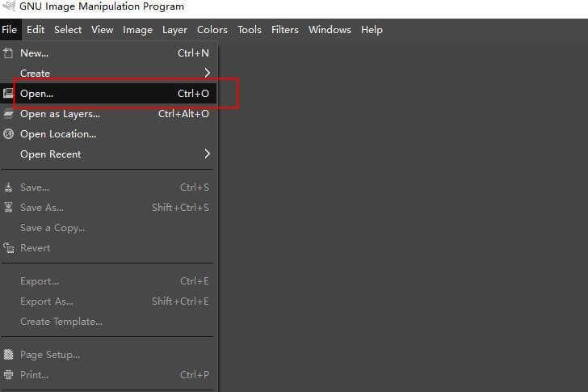
Task: Click the Page Setup icon
Action: coord(8,355)
